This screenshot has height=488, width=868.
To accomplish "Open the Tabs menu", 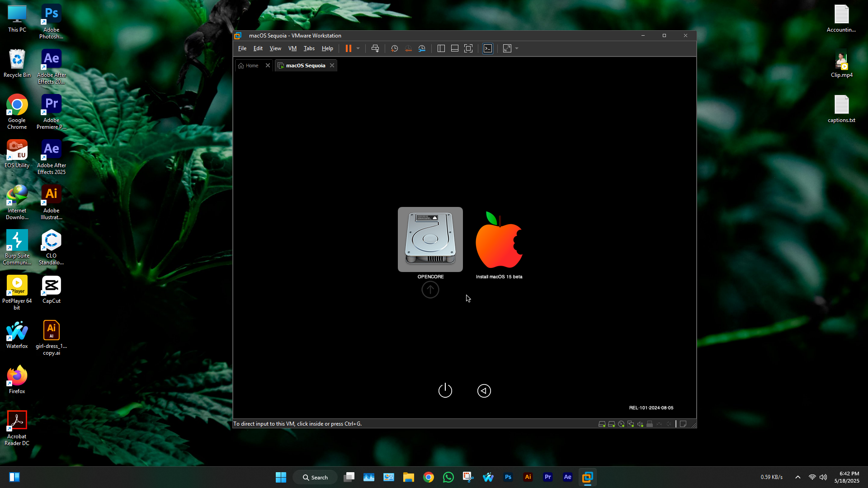I will coord(309,48).
